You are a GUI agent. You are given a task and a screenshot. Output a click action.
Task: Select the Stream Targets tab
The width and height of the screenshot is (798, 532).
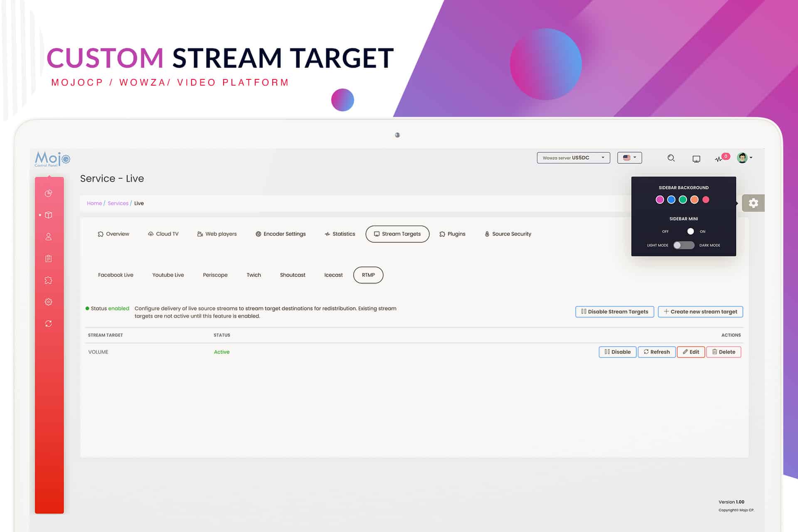[x=397, y=234]
